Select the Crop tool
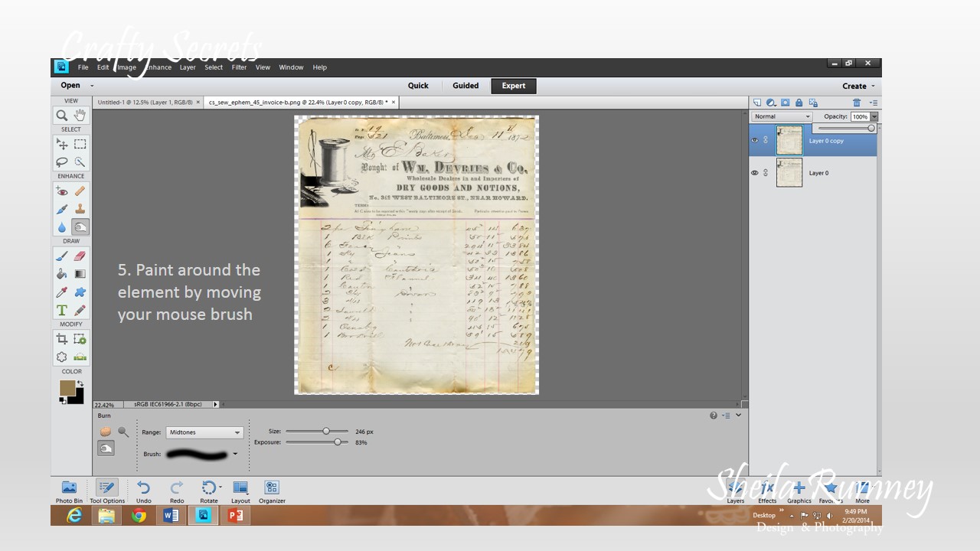 point(62,339)
